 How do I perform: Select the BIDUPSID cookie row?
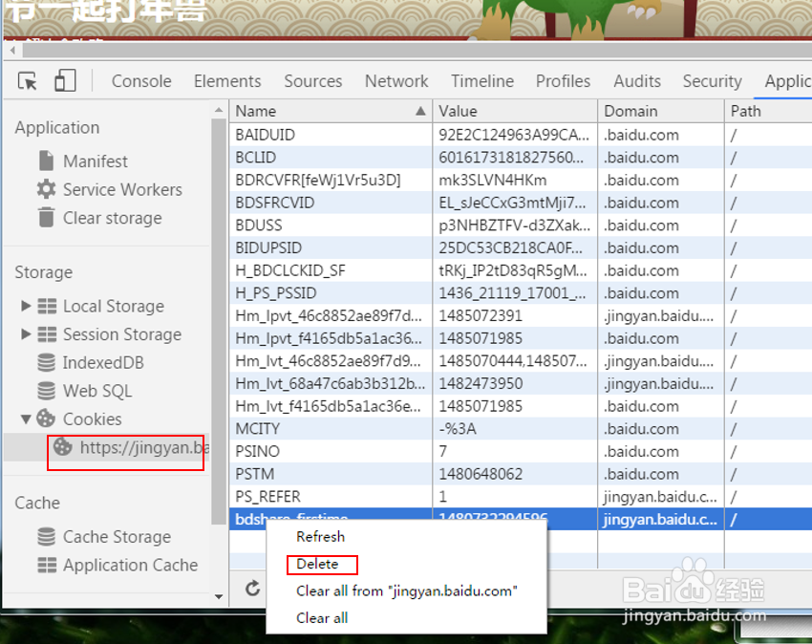(521, 247)
